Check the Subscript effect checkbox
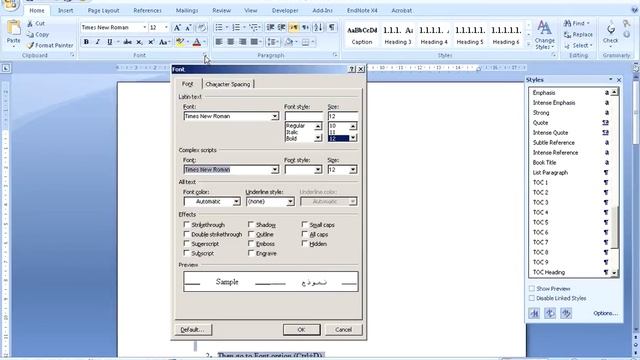The height and width of the screenshot is (360, 640). (187, 253)
